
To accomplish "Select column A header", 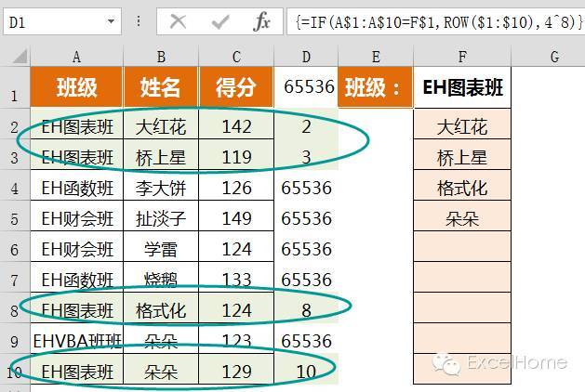I will 76,57.
